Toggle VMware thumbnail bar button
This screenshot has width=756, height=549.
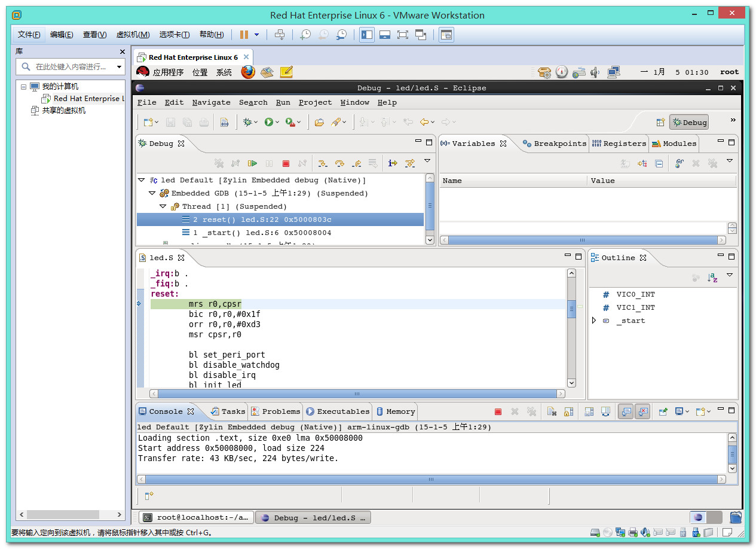click(x=385, y=35)
